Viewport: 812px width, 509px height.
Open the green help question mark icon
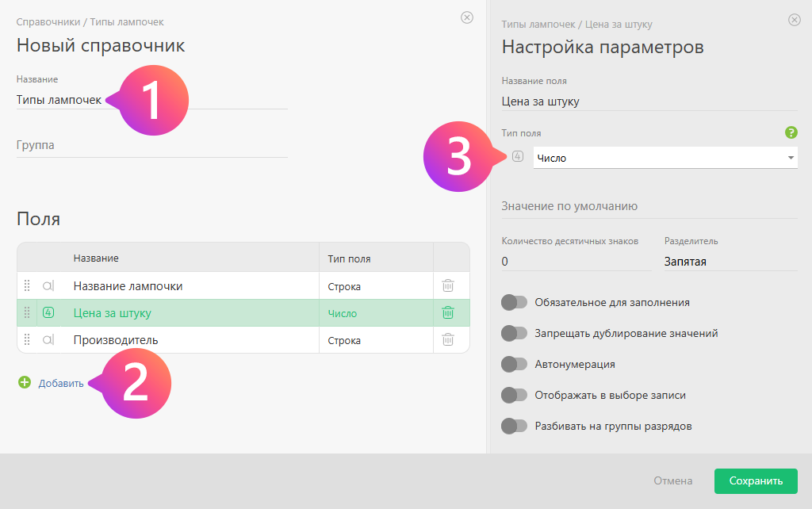(791, 132)
